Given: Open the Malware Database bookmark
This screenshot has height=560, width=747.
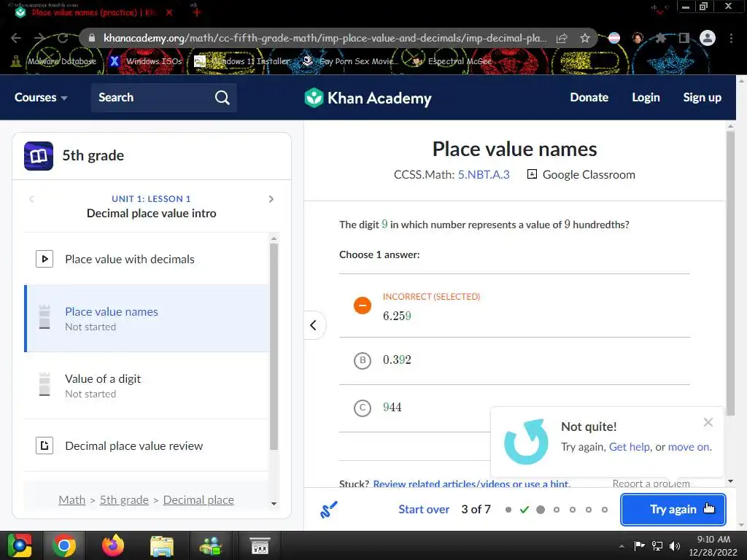Looking at the screenshot, I should pos(54,61).
